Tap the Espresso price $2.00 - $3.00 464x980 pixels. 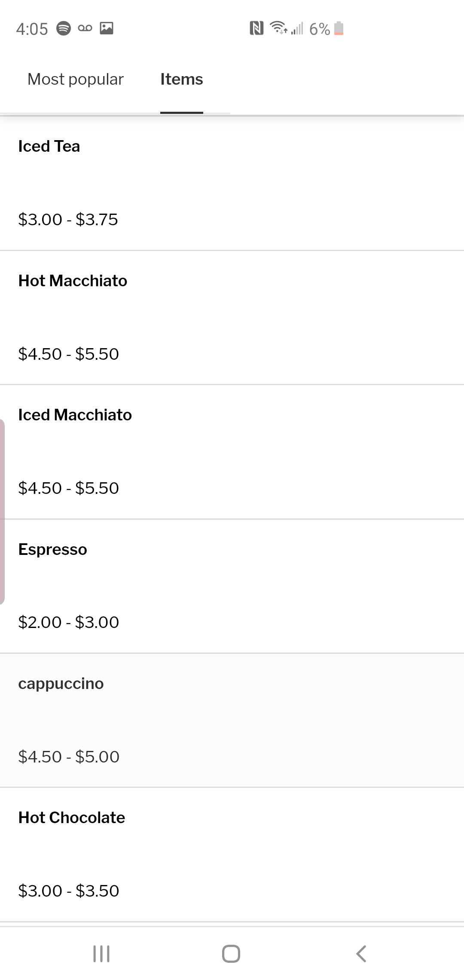point(68,622)
